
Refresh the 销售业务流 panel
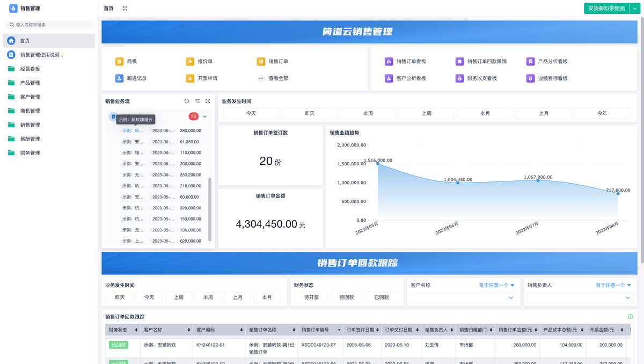point(187,101)
